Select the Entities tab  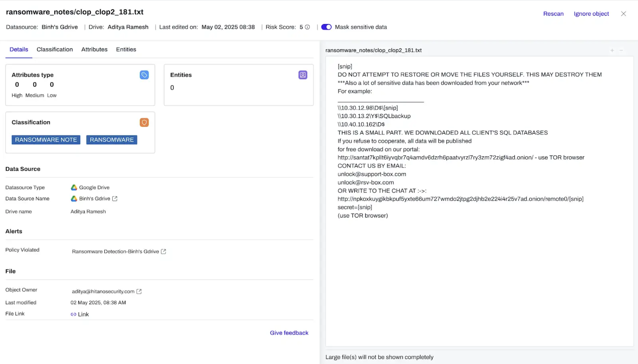point(126,49)
